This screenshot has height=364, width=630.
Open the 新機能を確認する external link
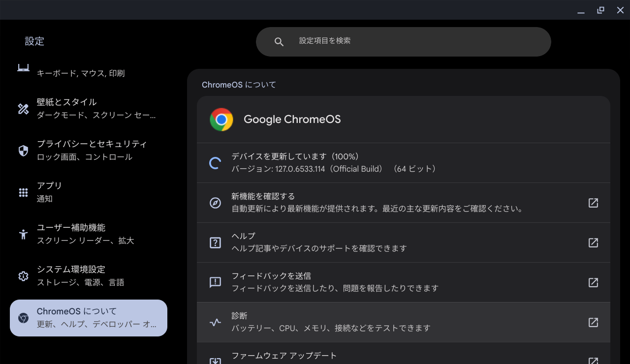(x=593, y=203)
